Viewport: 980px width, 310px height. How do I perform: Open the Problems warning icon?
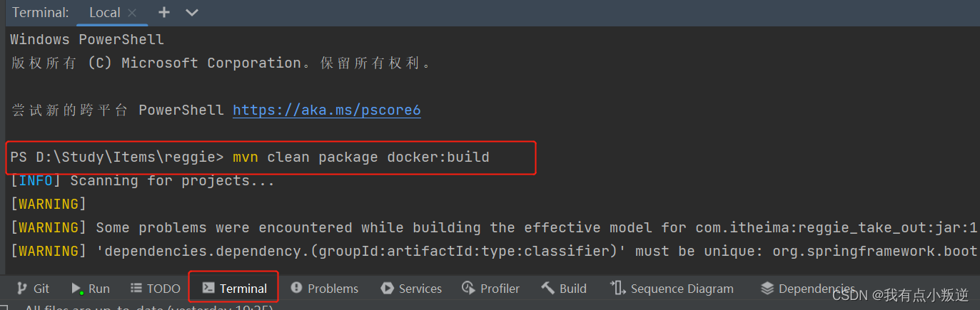tap(296, 288)
